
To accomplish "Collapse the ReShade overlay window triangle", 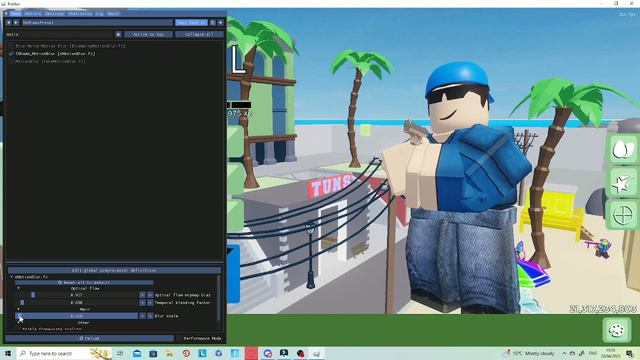I will 6,13.
